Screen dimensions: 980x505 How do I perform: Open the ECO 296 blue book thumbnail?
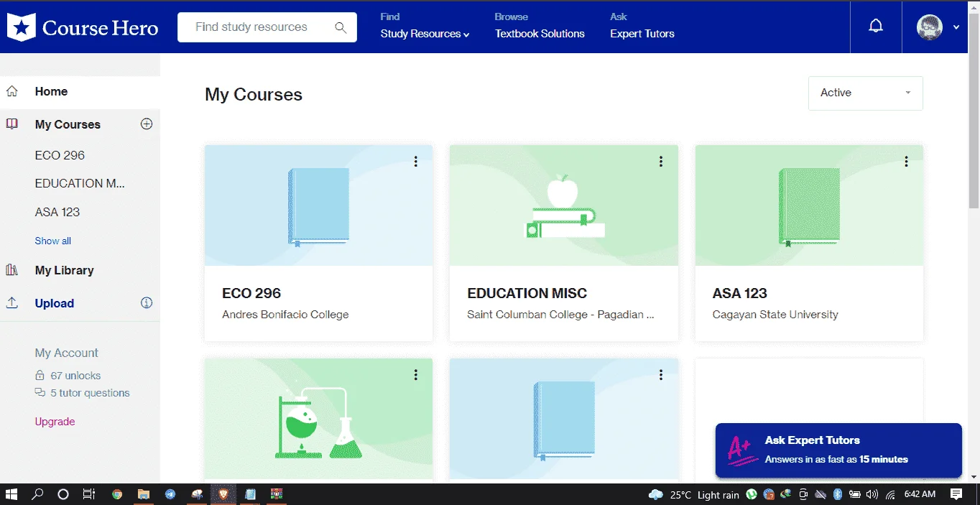pos(319,205)
